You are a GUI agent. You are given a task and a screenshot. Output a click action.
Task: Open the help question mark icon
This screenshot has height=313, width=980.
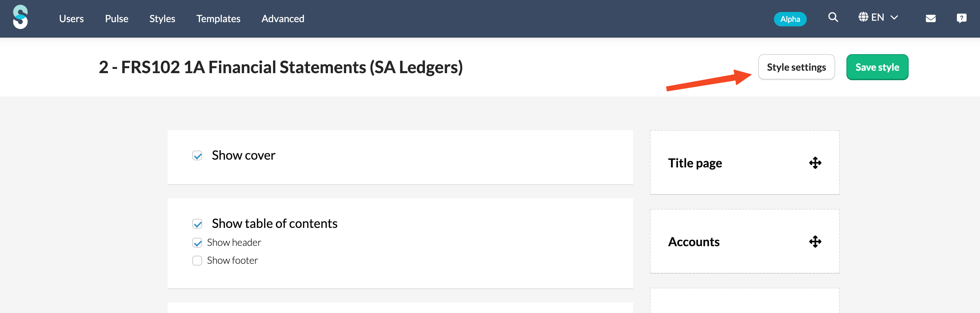[x=961, y=18]
